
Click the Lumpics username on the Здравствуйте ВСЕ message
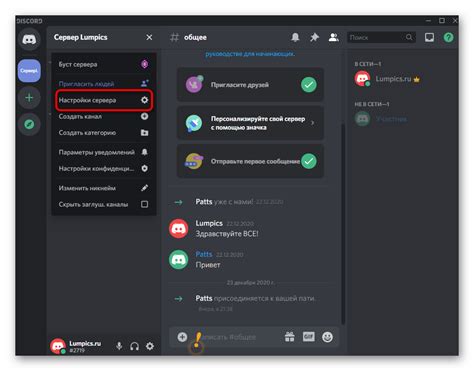click(x=209, y=223)
